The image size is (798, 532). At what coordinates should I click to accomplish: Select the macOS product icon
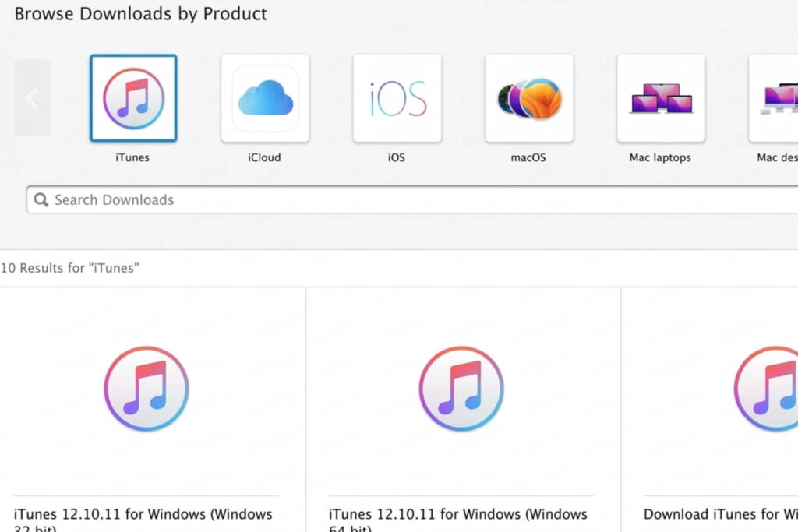pyautogui.click(x=529, y=98)
